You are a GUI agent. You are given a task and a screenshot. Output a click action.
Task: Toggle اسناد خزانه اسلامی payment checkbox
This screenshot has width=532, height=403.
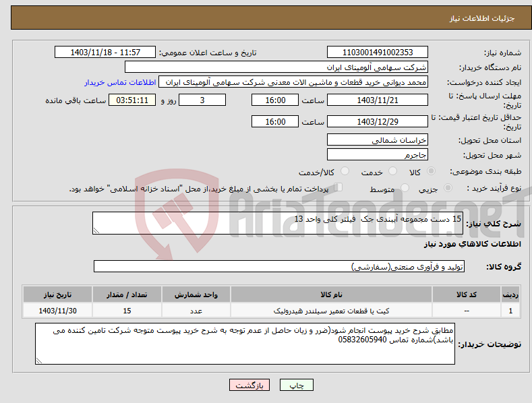pos(338,187)
